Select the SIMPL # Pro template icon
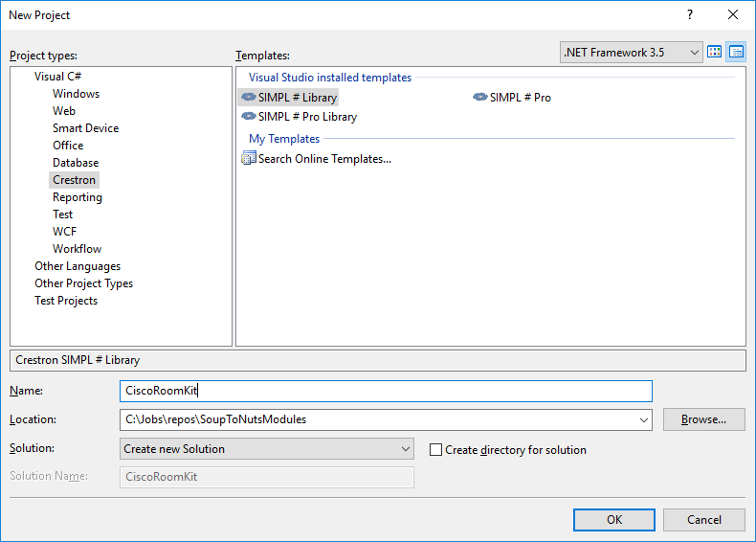Image resolution: width=756 pixels, height=542 pixels. click(480, 98)
